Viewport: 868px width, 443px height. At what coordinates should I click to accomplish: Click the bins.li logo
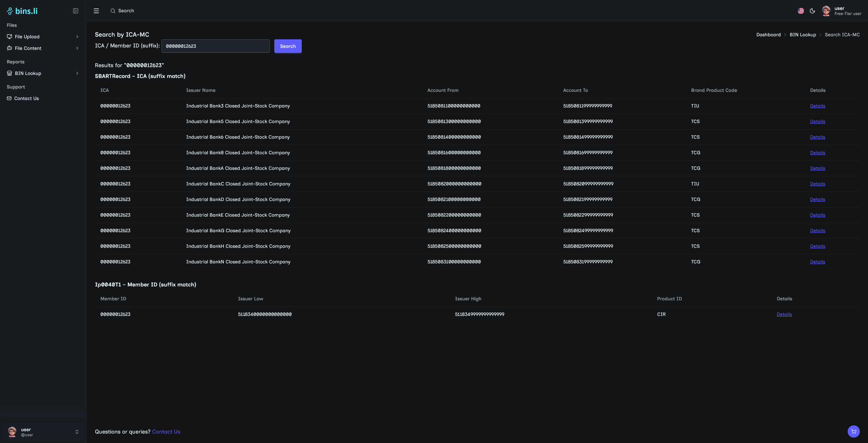(22, 11)
